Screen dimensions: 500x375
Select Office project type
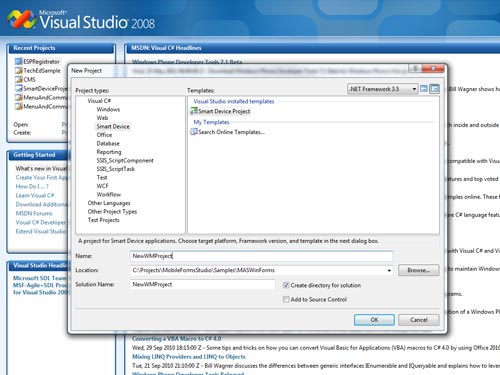[x=104, y=135]
